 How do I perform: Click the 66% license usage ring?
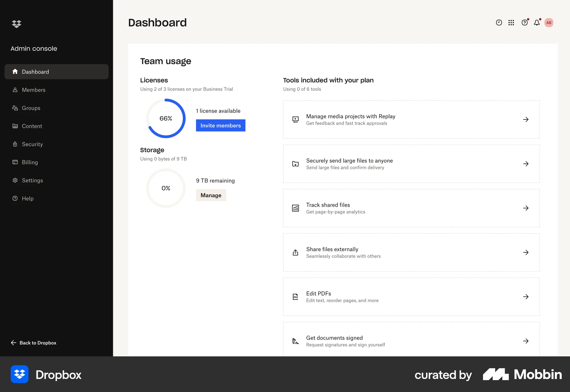[x=166, y=118]
